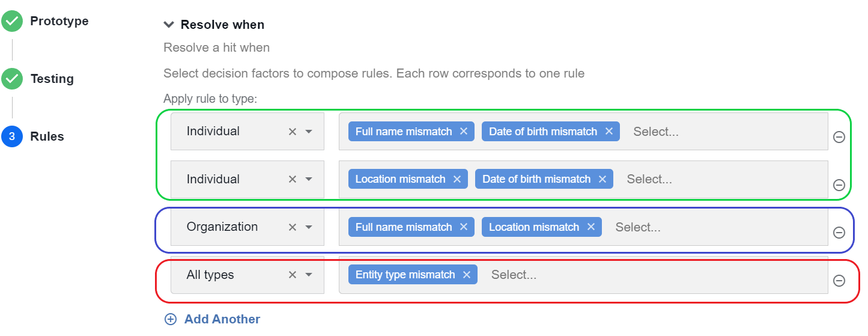Viewport: 868px width, 336px height.
Task: Remove Date of birth mismatch tag in first row
Action: [609, 131]
